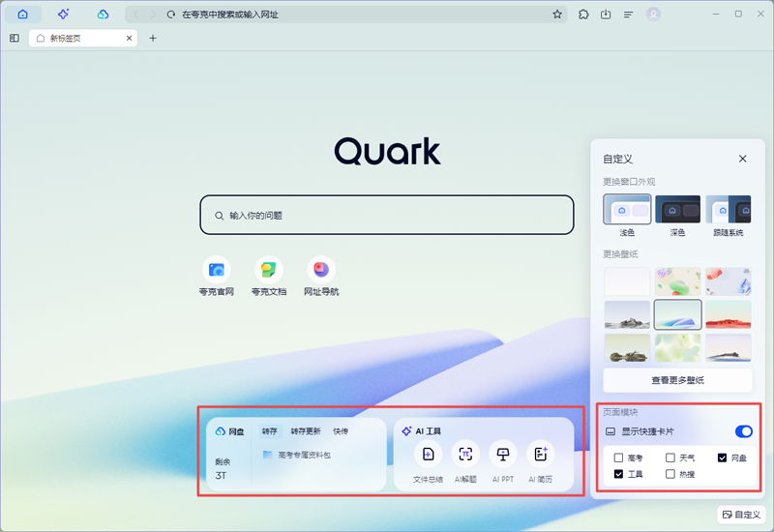
Task: Open the 夸克文档 shortcut
Action: 269,277
